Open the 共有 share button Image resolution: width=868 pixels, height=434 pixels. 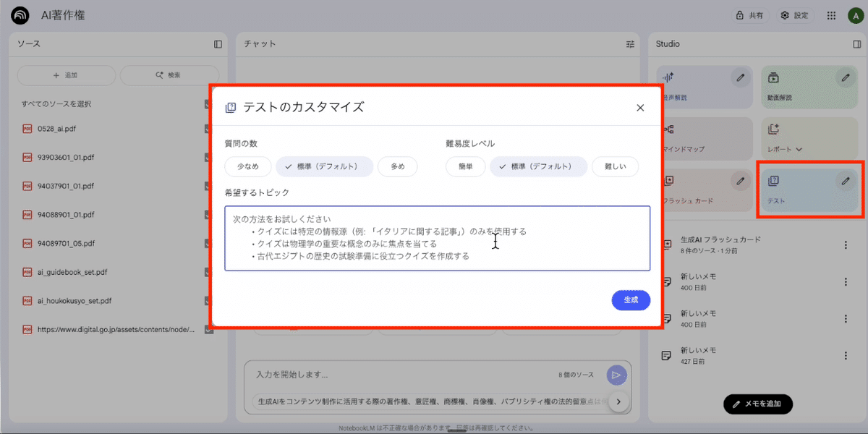point(751,15)
